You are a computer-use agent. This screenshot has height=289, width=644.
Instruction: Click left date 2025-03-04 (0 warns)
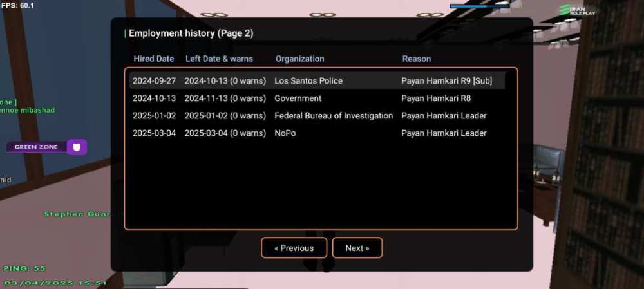(x=225, y=133)
